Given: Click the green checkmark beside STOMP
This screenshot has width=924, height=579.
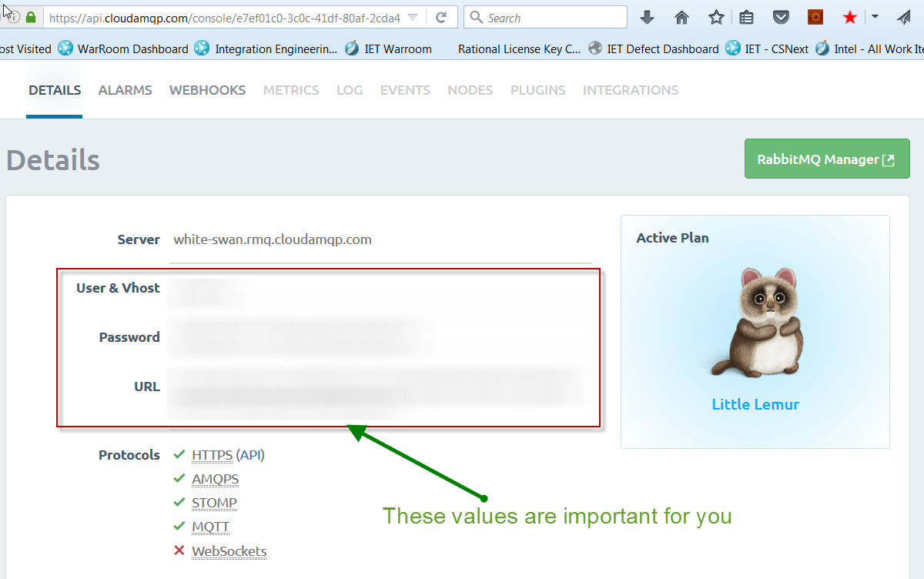Looking at the screenshot, I should [179, 502].
